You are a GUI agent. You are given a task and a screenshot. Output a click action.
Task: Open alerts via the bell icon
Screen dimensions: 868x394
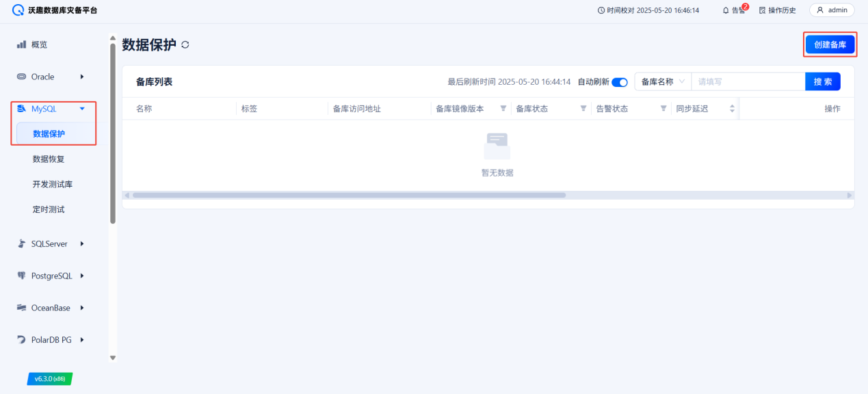tap(726, 10)
